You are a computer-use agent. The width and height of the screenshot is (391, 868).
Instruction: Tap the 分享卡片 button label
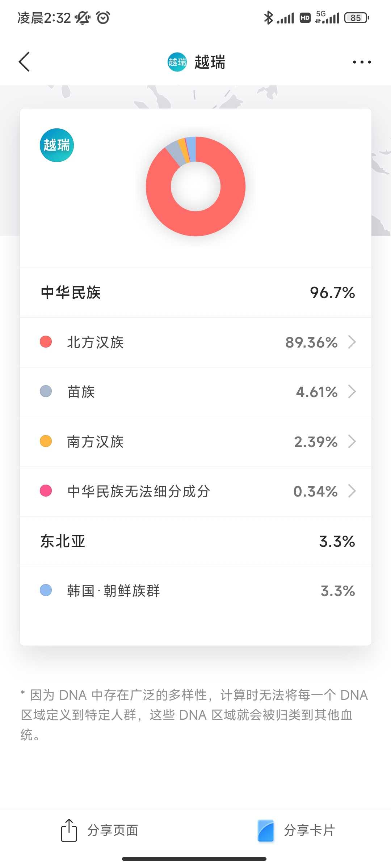pyautogui.click(x=310, y=830)
